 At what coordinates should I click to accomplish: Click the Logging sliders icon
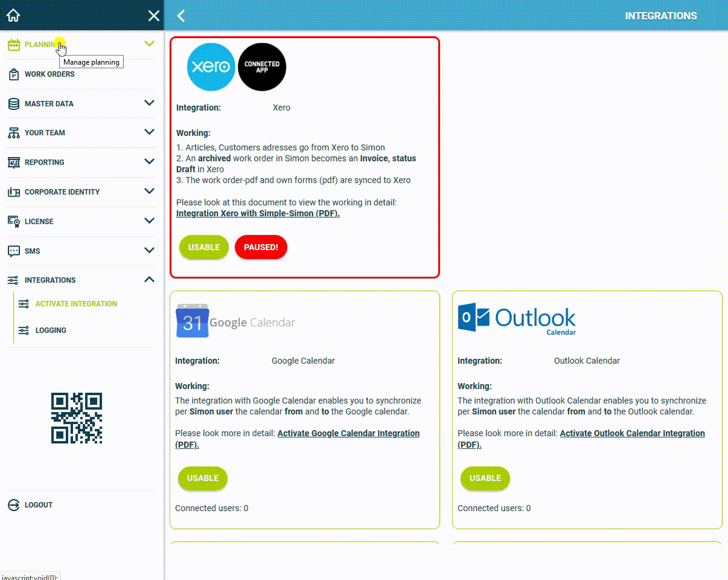[x=24, y=330]
